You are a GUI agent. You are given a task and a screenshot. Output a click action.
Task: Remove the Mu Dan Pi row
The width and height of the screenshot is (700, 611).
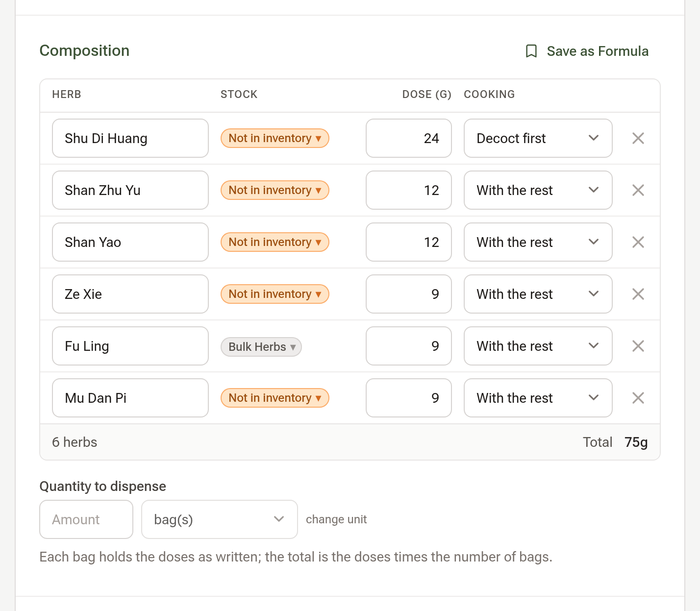[x=638, y=398]
